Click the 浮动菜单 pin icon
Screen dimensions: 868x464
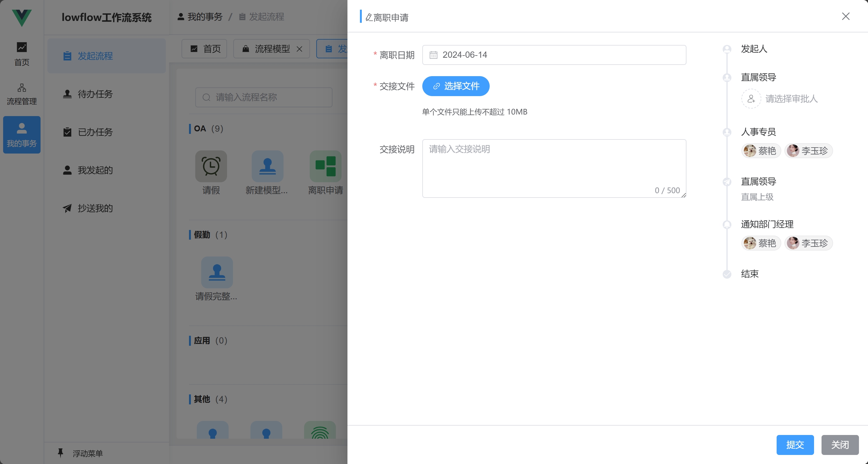click(61, 453)
